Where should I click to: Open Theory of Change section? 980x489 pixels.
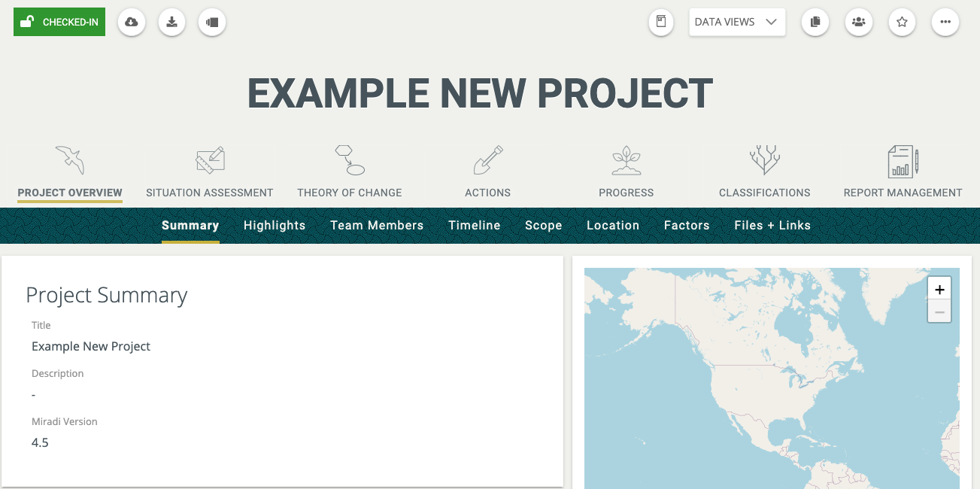pyautogui.click(x=349, y=173)
